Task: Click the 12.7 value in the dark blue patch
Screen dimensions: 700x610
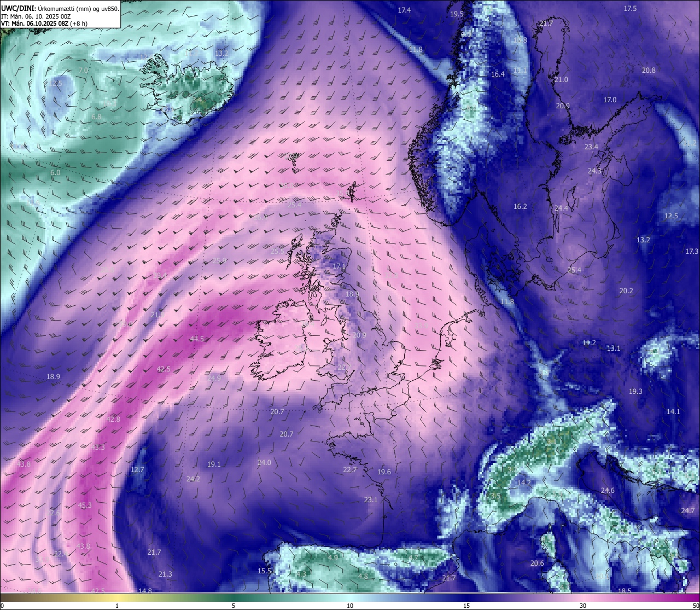Action: pos(137,469)
